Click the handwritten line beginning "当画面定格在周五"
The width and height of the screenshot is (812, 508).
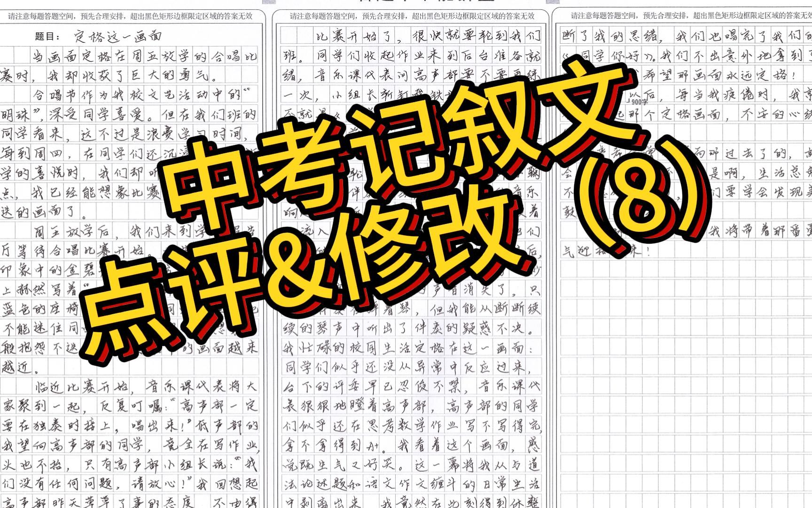[146, 56]
